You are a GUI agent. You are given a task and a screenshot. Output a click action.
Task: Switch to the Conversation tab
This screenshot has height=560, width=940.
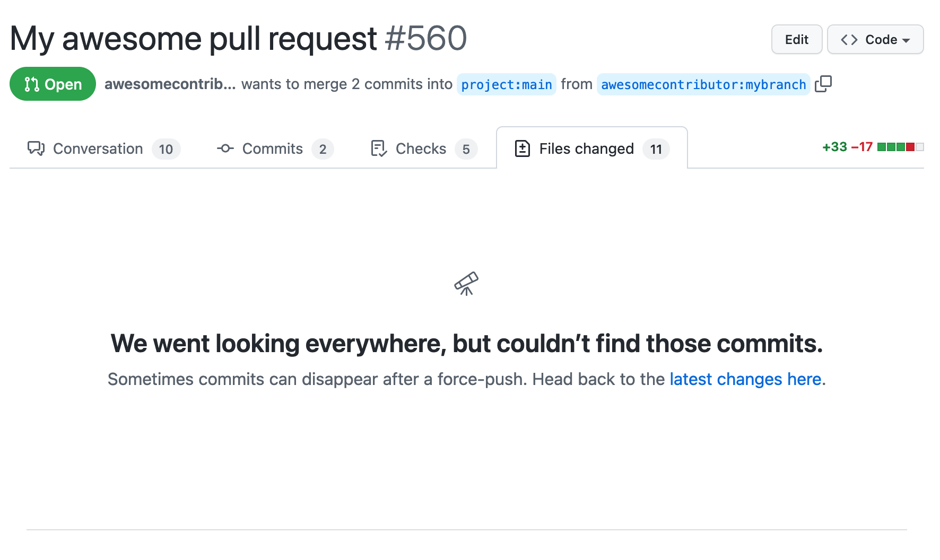click(x=98, y=148)
